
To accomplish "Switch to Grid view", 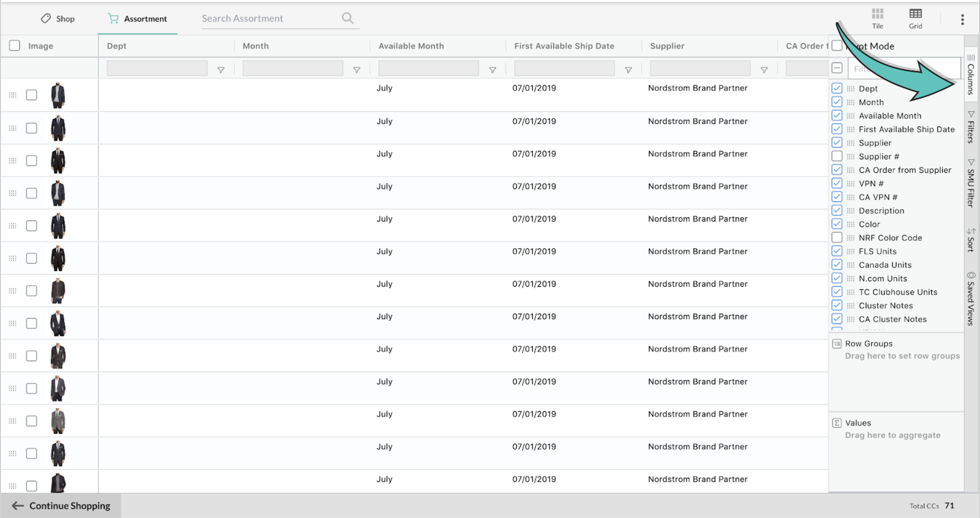I will point(915,18).
